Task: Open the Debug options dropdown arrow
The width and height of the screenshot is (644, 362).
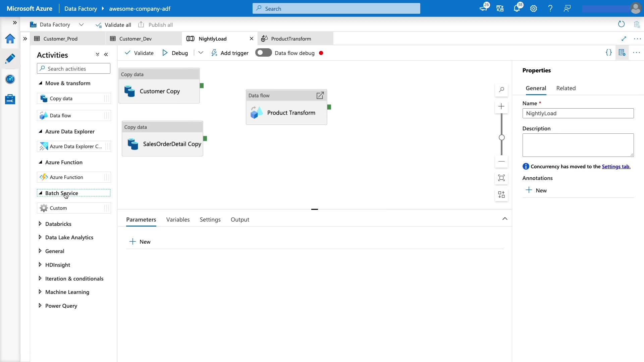Action: 201,53
